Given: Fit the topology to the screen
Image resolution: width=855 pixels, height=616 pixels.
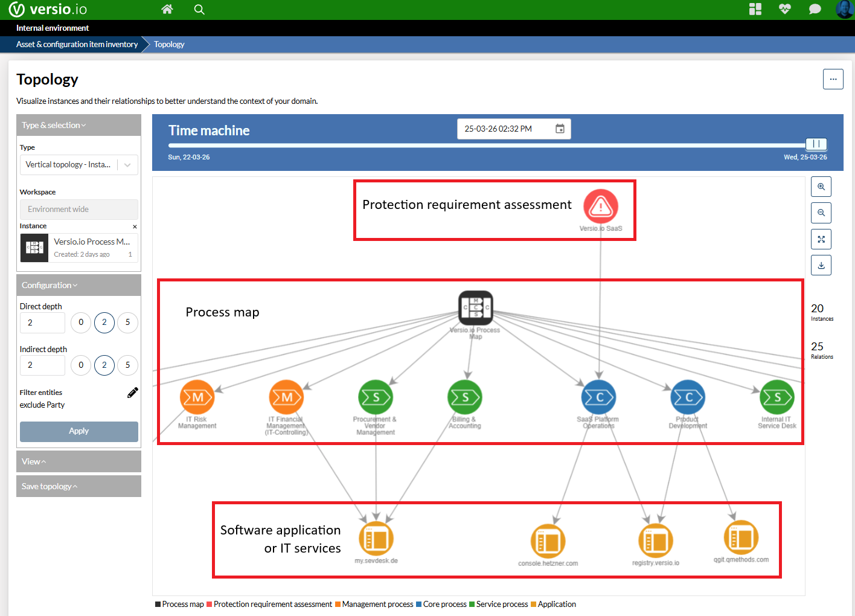Looking at the screenshot, I should click(x=821, y=239).
